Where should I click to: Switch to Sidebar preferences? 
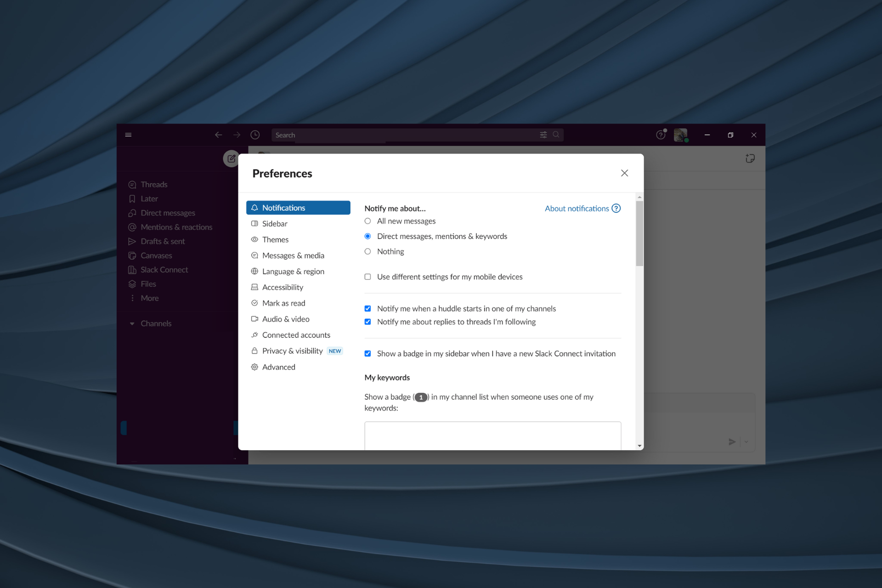coord(298,224)
